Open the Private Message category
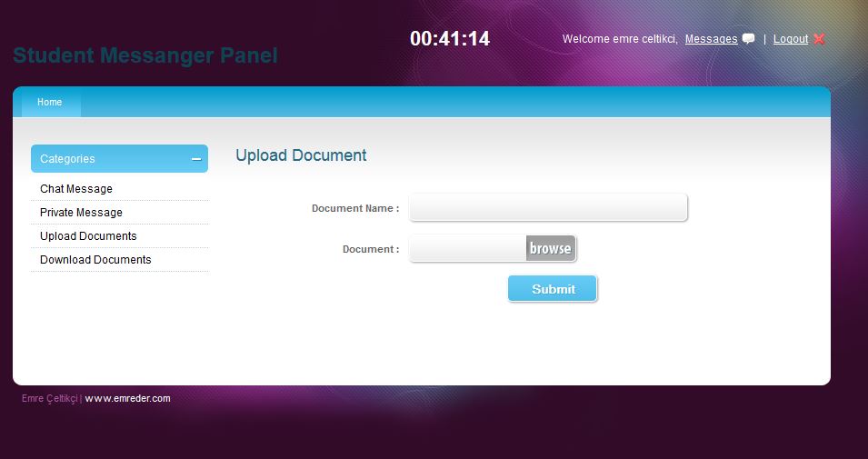The height and width of the screenshot is (459, 868). [81, 213]
